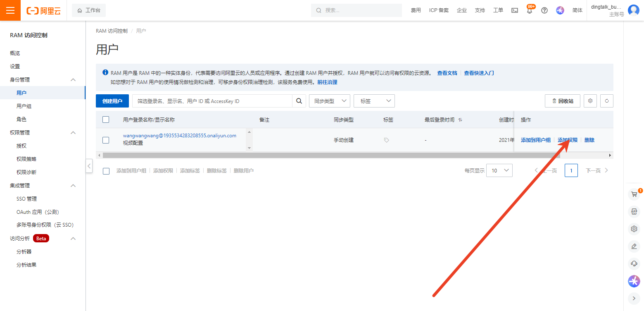Screen dimensions: 644x311
Task: Go to 角色 in sidebar
Action: click(21, 120)
